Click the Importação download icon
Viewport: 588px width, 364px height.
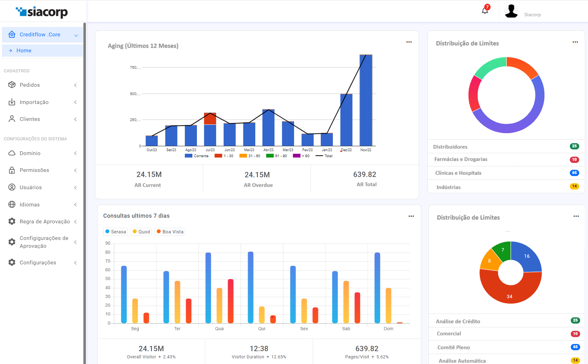pyautogui.click(x=12, y=102)
